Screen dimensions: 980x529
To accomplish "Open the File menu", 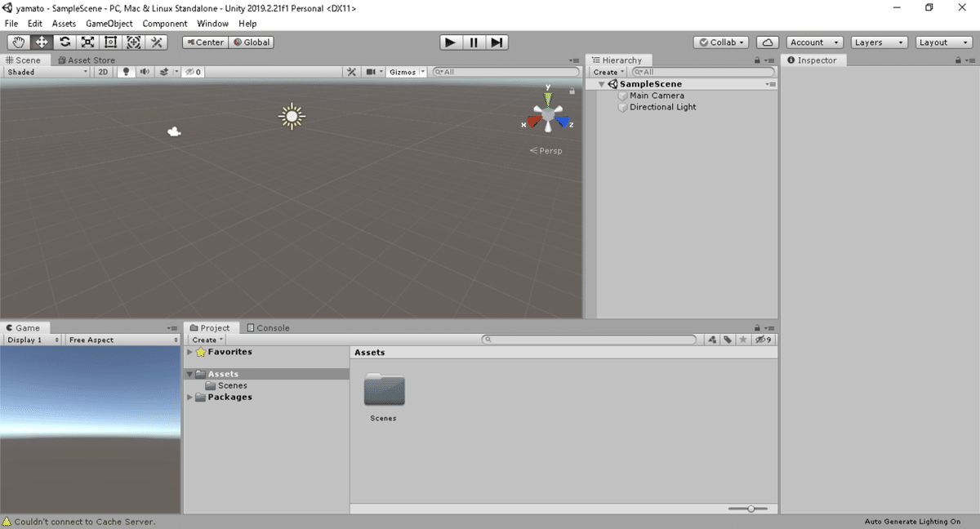I will click(x=11, y=24).
